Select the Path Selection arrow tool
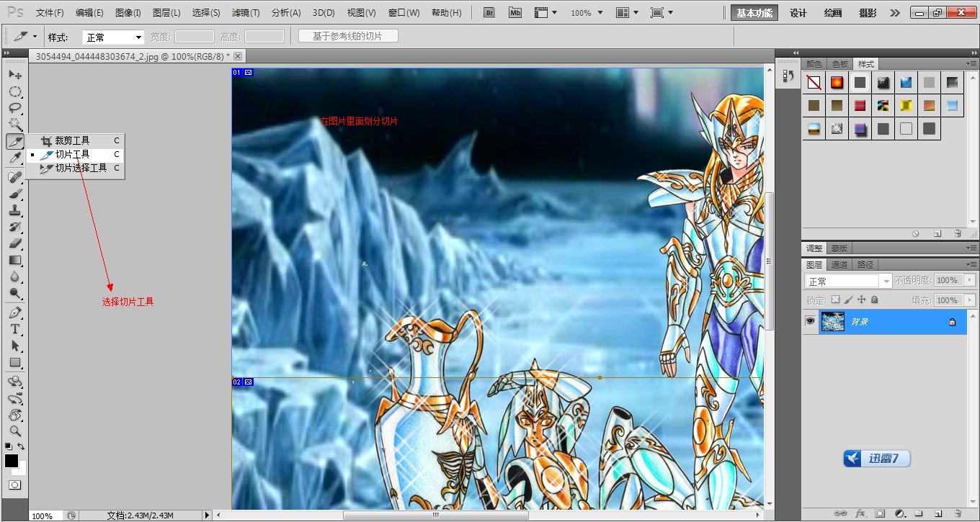The height and width of the screenshot is (522, 980). point(15,346)
